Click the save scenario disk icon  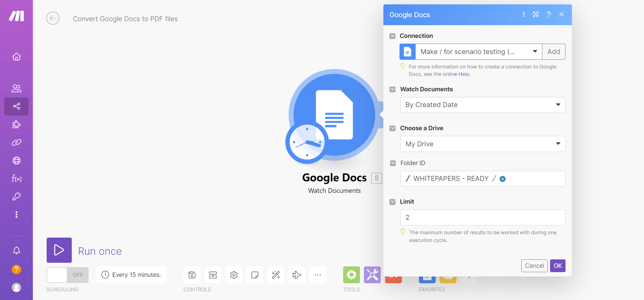pos(192,275)
